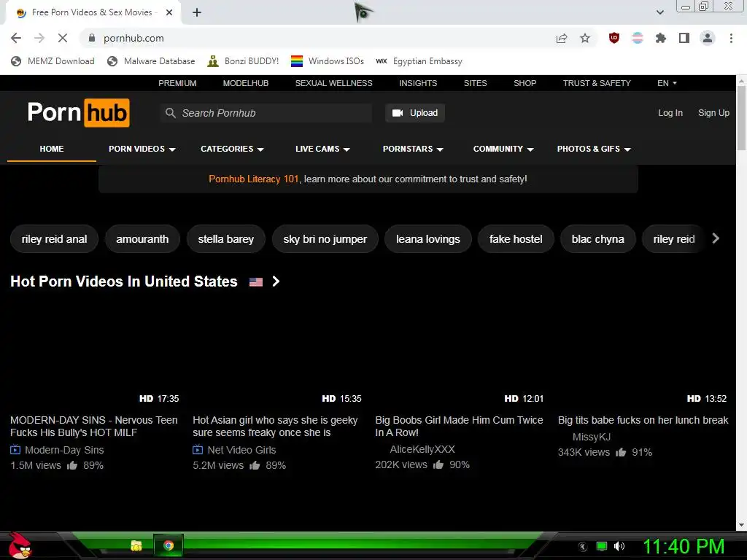Image resolution: width=747 pixels, height=560 pixels.
Task: Open the striped flag extension icon
Action: tap(638, 38)
